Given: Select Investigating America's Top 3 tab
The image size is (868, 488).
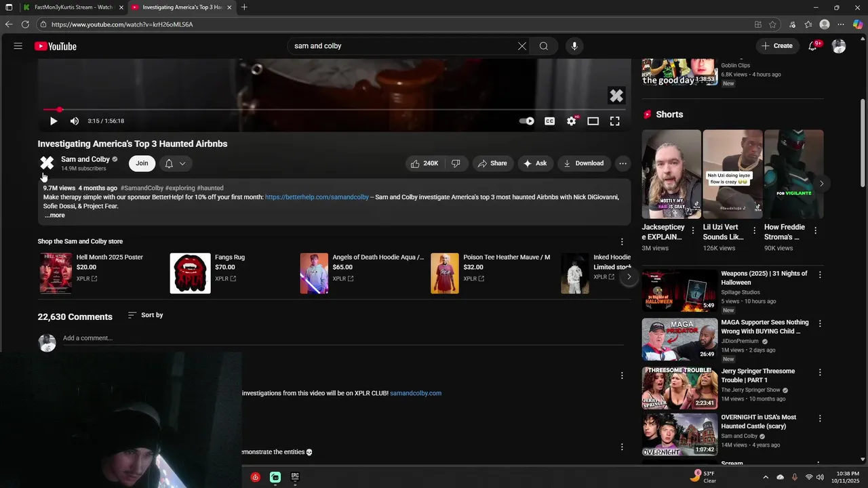Looking at the screenshot, I should [182, 7].
